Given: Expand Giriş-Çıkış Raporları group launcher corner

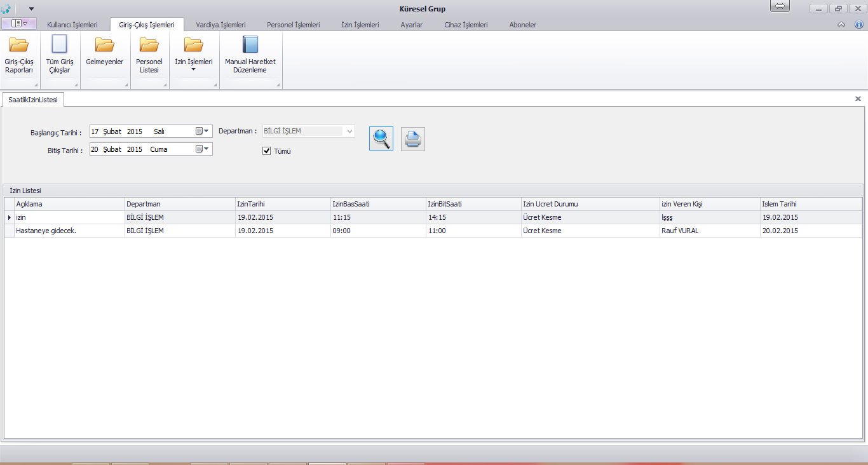Looking at the screenshot, I should (36, 85).
